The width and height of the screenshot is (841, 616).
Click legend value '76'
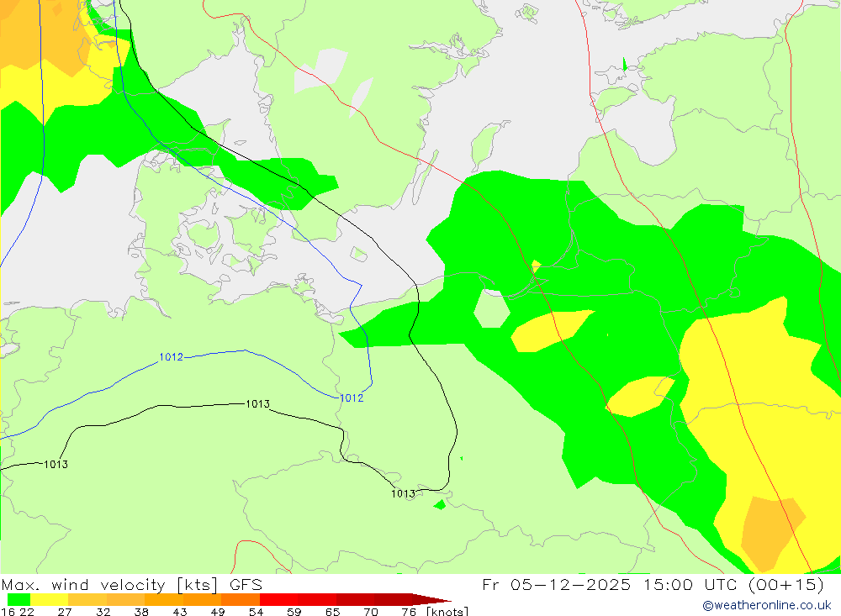tap(409, 612)
